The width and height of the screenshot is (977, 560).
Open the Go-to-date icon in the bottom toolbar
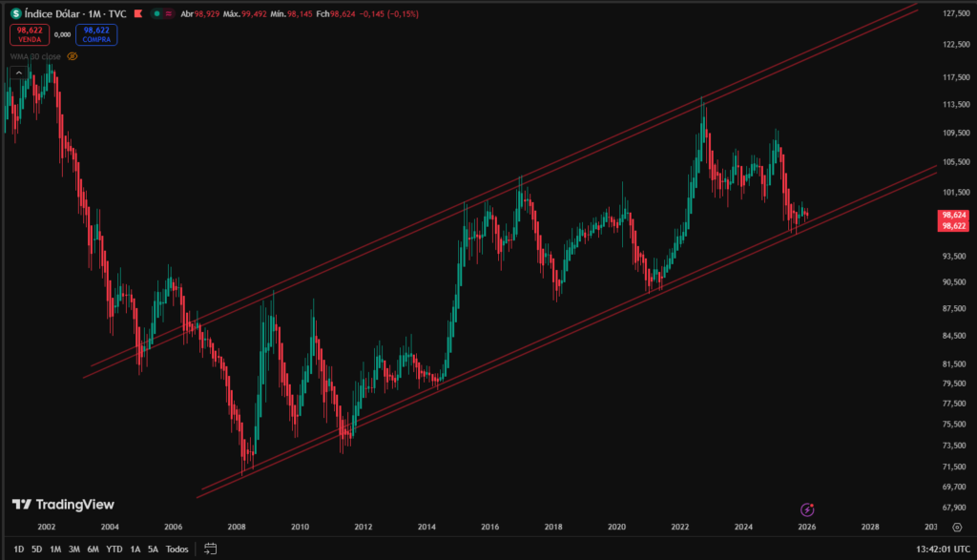pyautogui.click(x=208, y=550)
